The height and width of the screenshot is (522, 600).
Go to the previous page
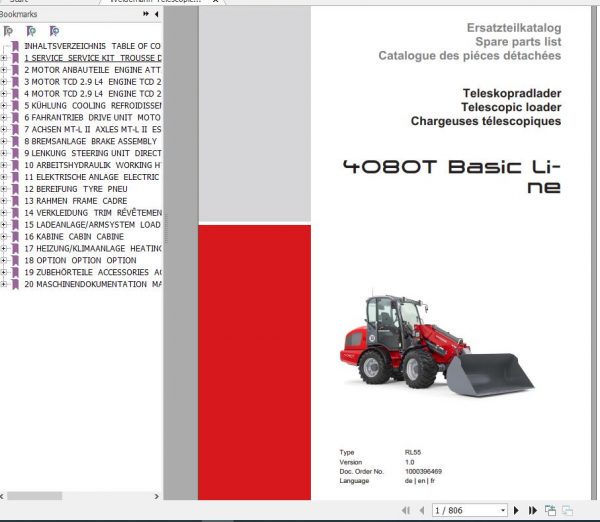point(422,510)
